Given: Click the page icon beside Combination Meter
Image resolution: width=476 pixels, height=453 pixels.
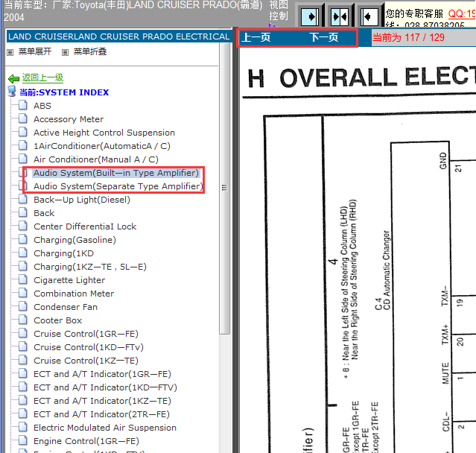Looking at the screenshot, I should coord(23,293).
